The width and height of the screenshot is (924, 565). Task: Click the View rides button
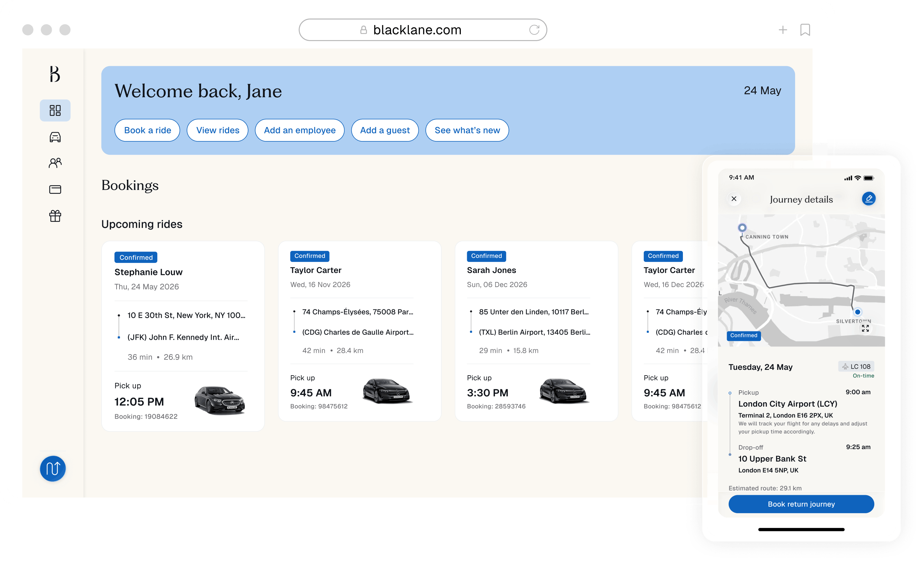217,130
